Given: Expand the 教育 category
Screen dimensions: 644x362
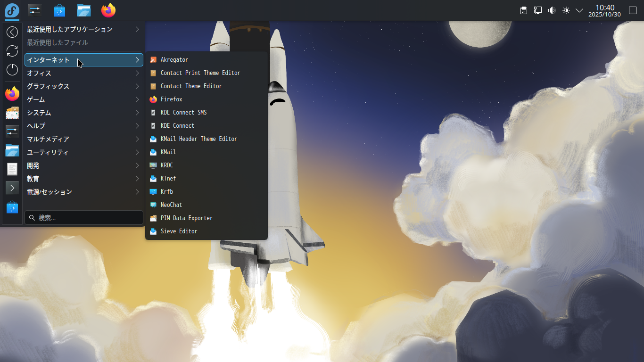Looking at the screenshot, I should coord(84,179).
